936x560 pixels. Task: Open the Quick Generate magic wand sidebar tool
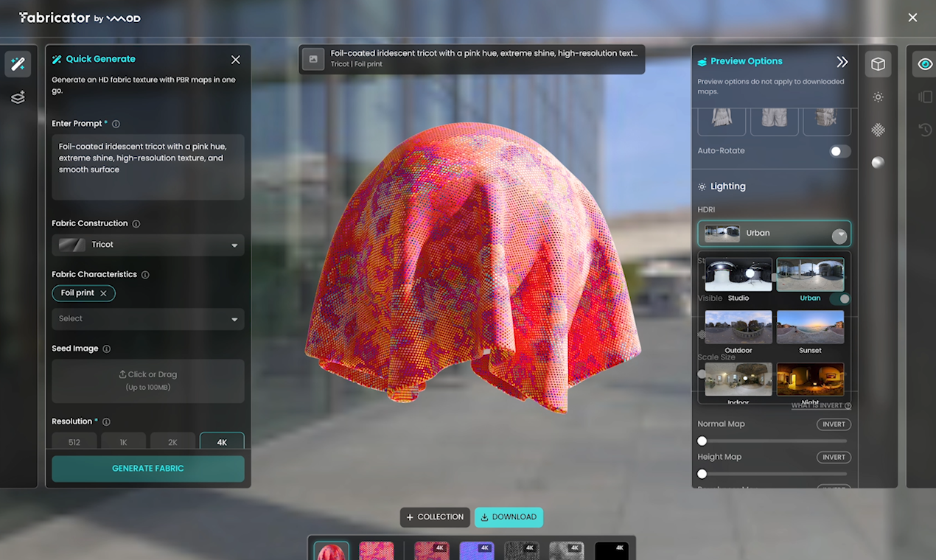click(x=18, y=64)
